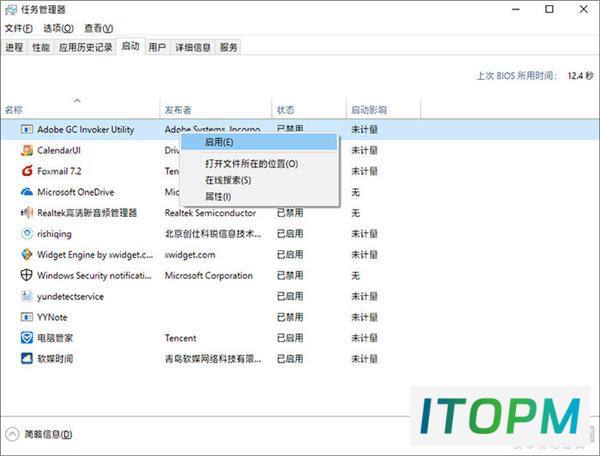600x456 pixels.
Task: Choose 在线搜索(S) in the context menu
Action: (259, 180)
